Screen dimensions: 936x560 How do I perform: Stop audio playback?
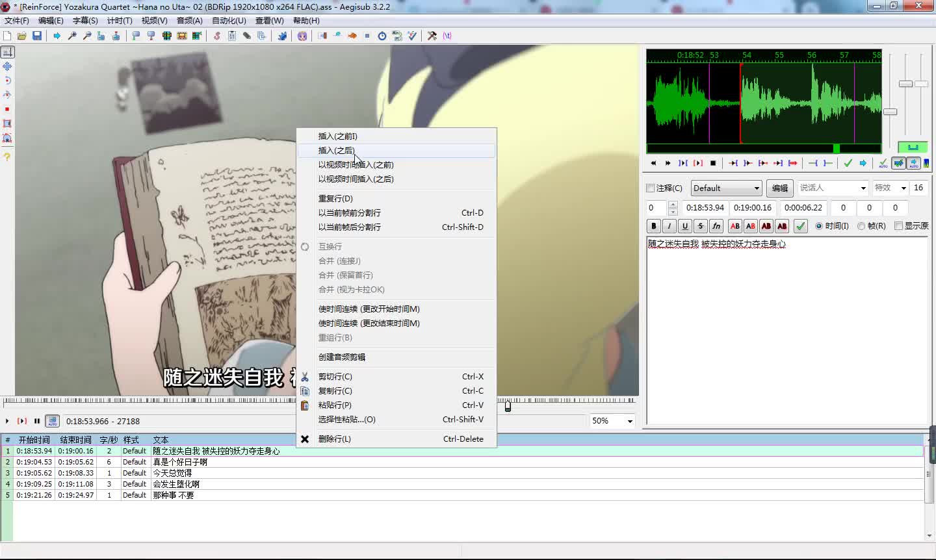point(713,163)
